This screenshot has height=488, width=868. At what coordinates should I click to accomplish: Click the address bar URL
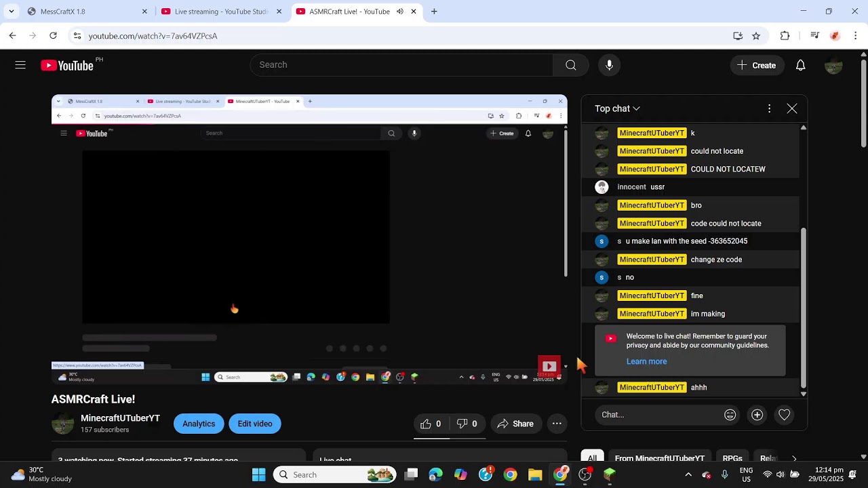153,36
